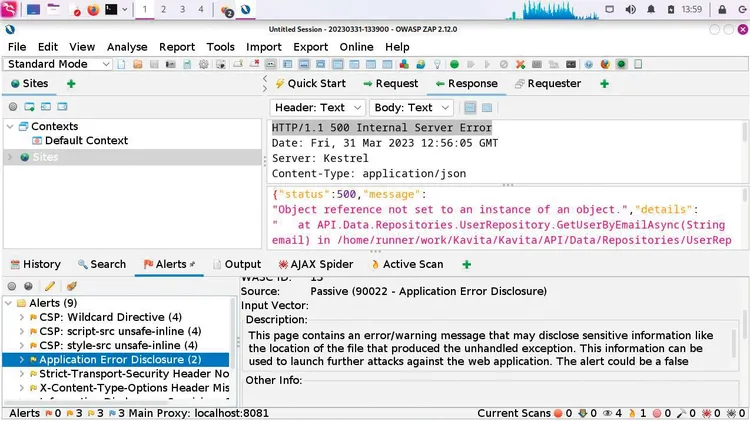The height and width of the screenshot is (421, 750).
Task: Click the scan policy lightbulb icon
Action: pos(437,64)
